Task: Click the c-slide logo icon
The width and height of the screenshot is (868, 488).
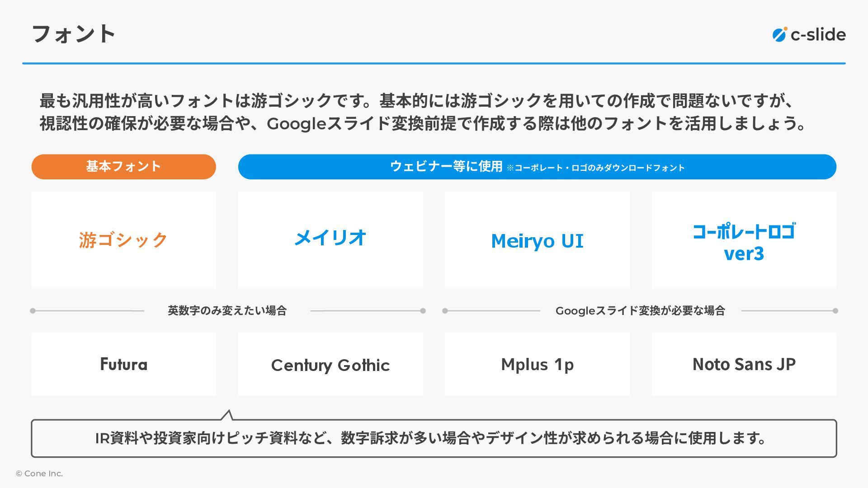Action: coord(779,34)
